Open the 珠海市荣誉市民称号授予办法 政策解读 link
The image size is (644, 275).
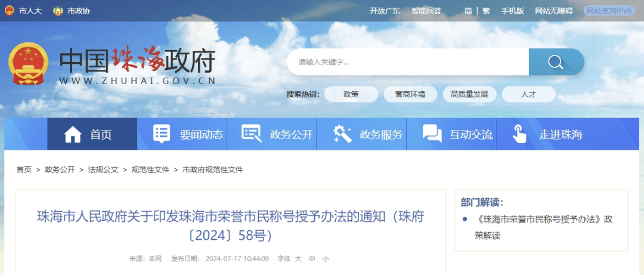[x=545, y=227]
